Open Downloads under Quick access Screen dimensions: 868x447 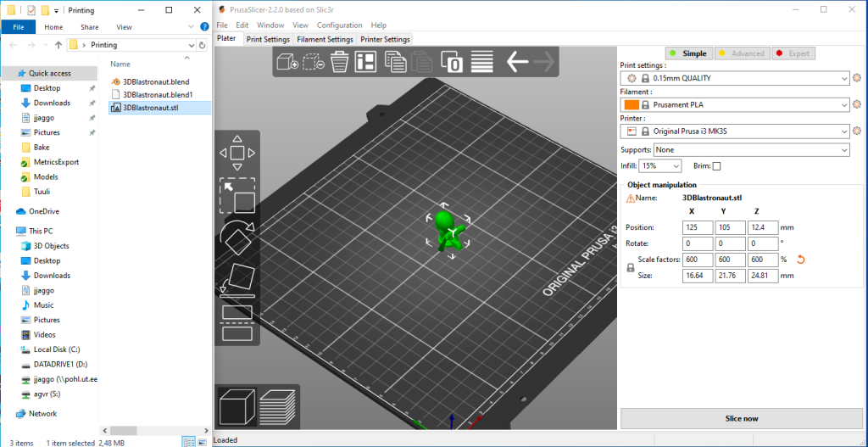(52, 103)
